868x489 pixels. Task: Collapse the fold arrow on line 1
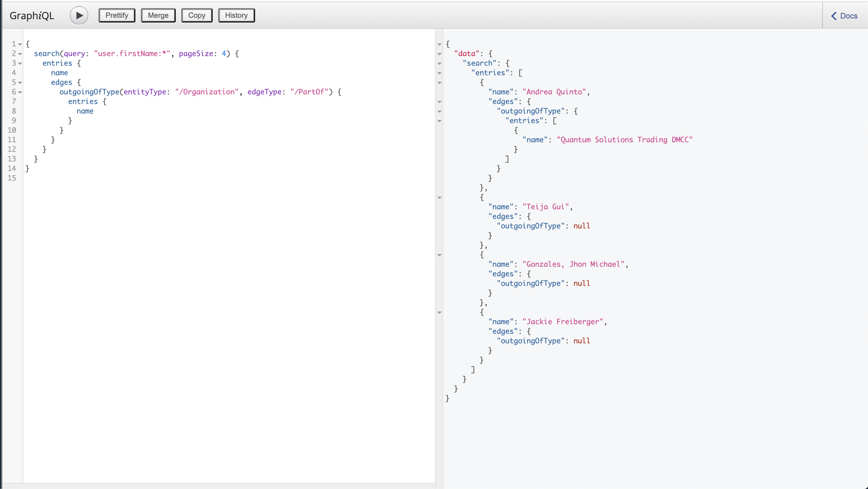point(20,44)
